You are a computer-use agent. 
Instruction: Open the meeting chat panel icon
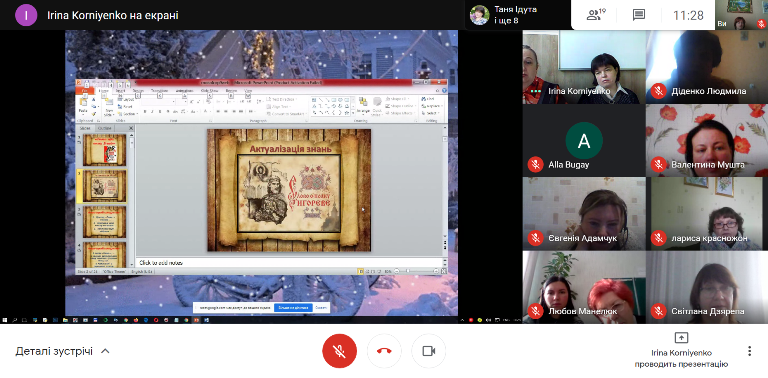639,15
